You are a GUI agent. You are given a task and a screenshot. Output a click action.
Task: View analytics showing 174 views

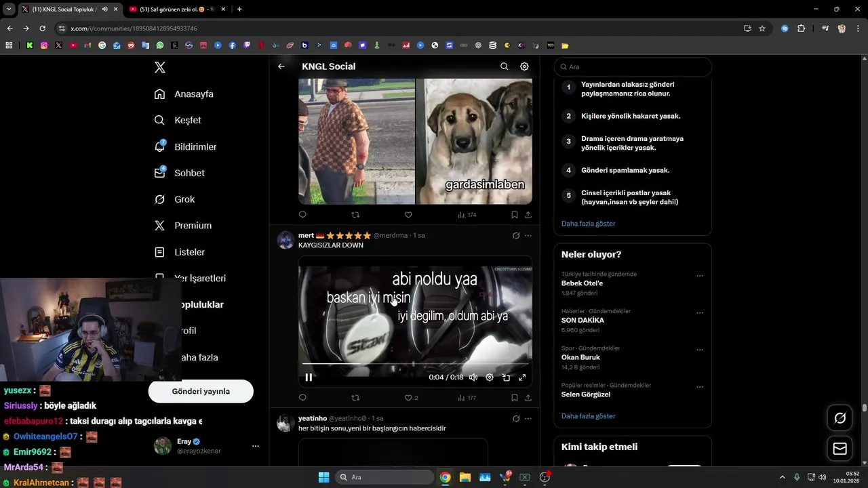click(x=467, y=215)
